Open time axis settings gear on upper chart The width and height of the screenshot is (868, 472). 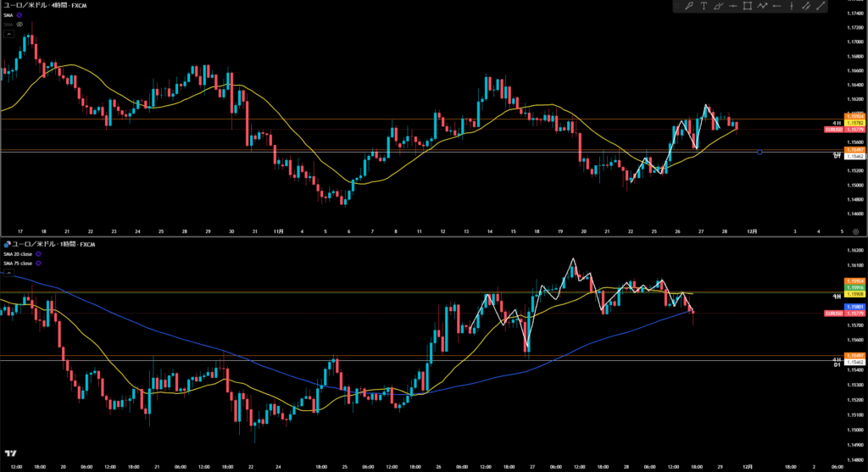point(855,230)
